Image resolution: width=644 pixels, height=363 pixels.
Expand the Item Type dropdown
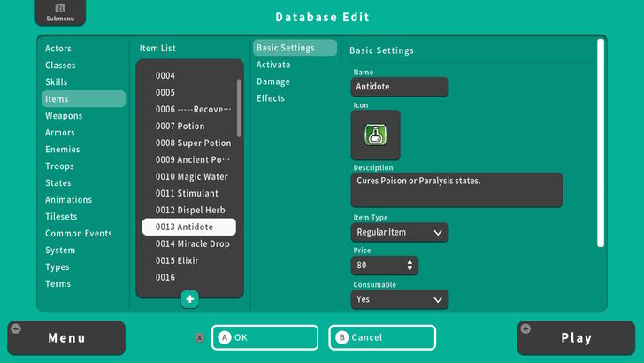point(399,233)
